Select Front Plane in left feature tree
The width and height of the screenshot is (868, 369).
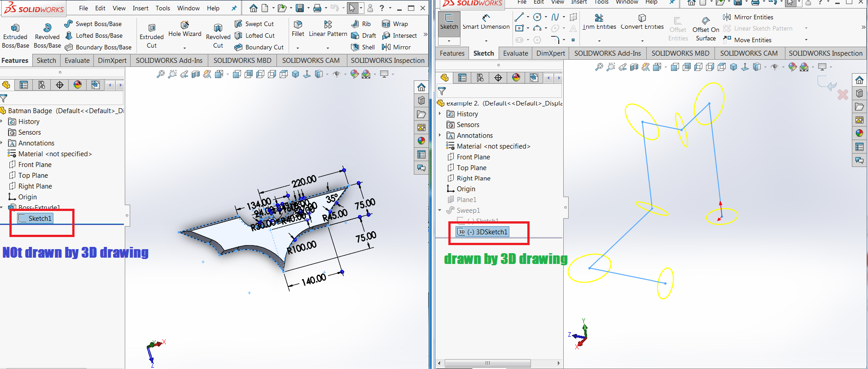click(30, 164)
